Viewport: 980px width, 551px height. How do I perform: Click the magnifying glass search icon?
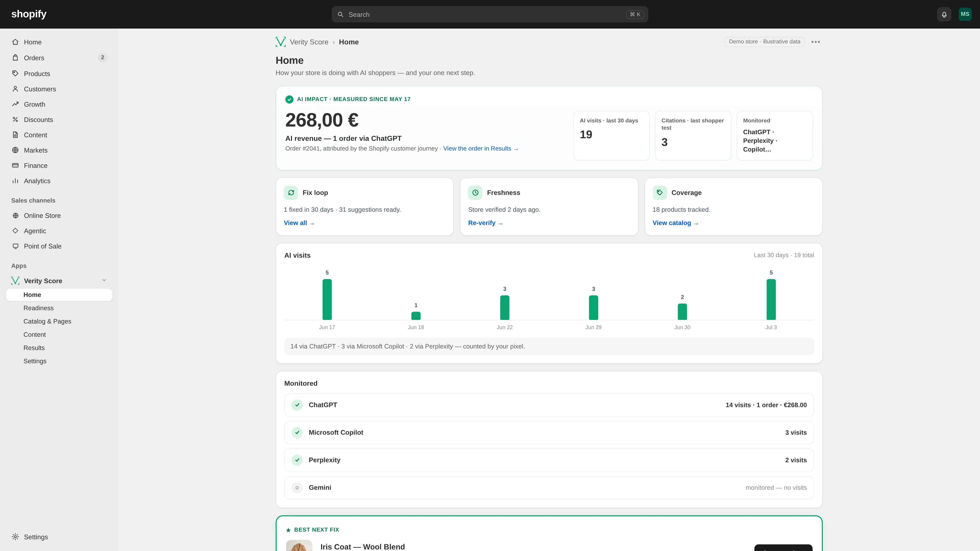point(340,15)
